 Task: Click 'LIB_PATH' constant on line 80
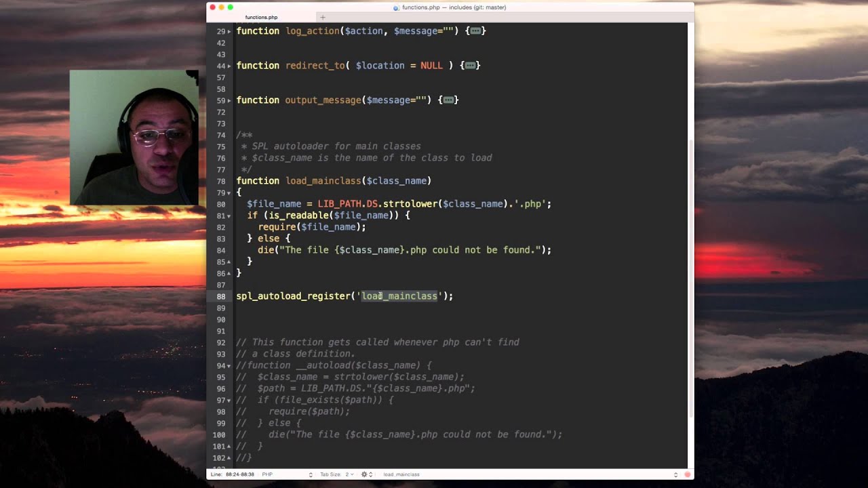point(339,204)
